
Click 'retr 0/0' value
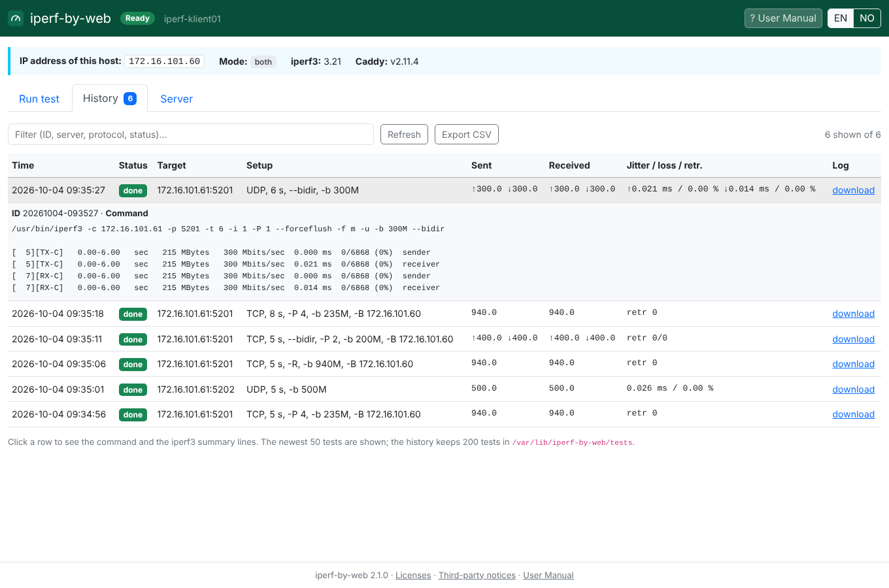click(647, 338)
